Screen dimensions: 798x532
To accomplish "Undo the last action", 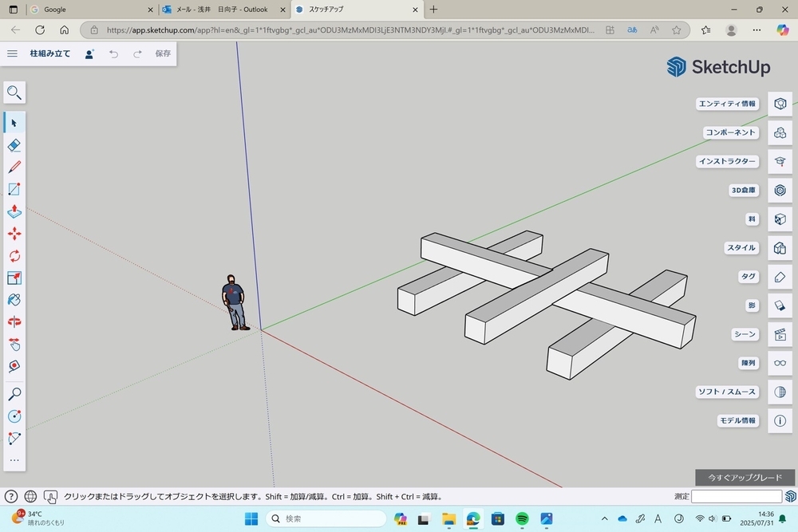I will [x=113, y=54].
